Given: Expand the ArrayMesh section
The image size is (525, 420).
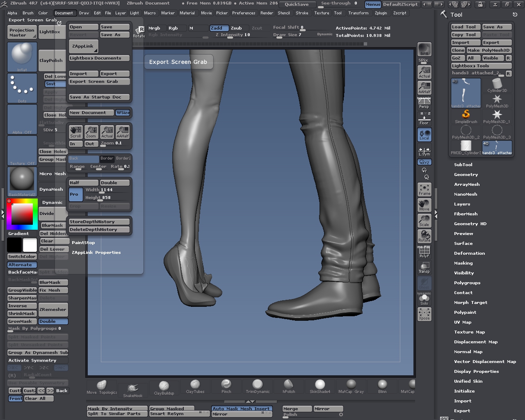Looking at the screenshot, I should click(467, 184).
